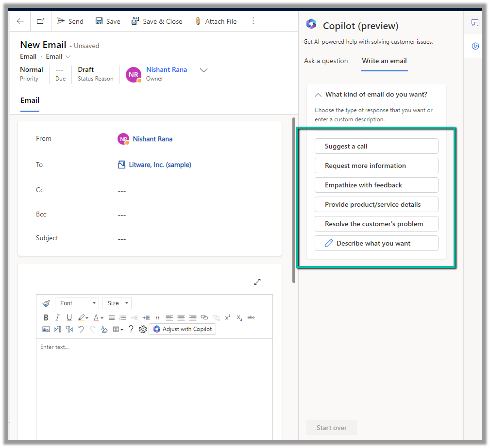Open text highlight color picker

click(83, 317)
